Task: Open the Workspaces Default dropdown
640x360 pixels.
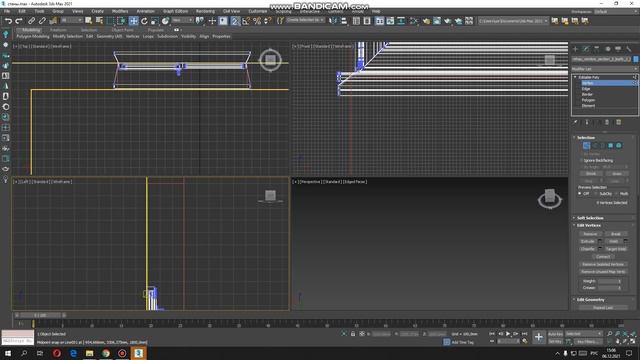Action: 616,11
